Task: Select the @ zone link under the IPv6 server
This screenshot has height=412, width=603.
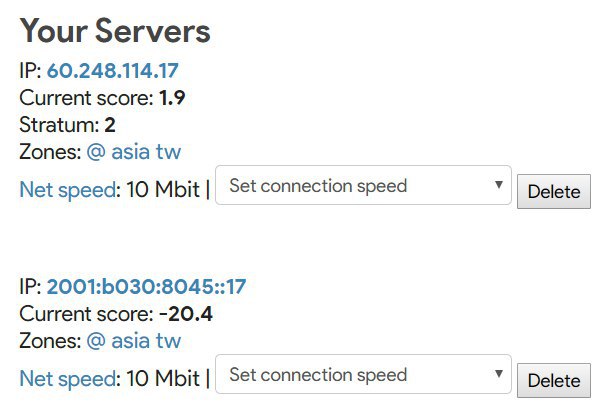Action: (x=96, y=340)
